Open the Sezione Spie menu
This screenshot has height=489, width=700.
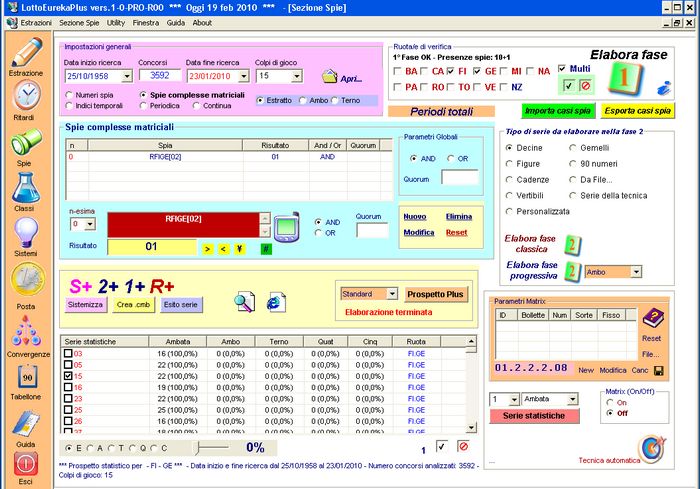click(79, 23)
